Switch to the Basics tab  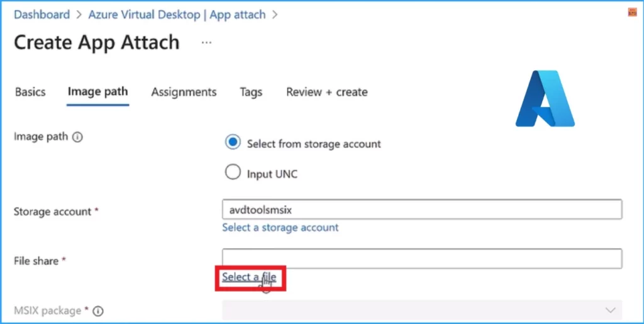pos(30,92)
